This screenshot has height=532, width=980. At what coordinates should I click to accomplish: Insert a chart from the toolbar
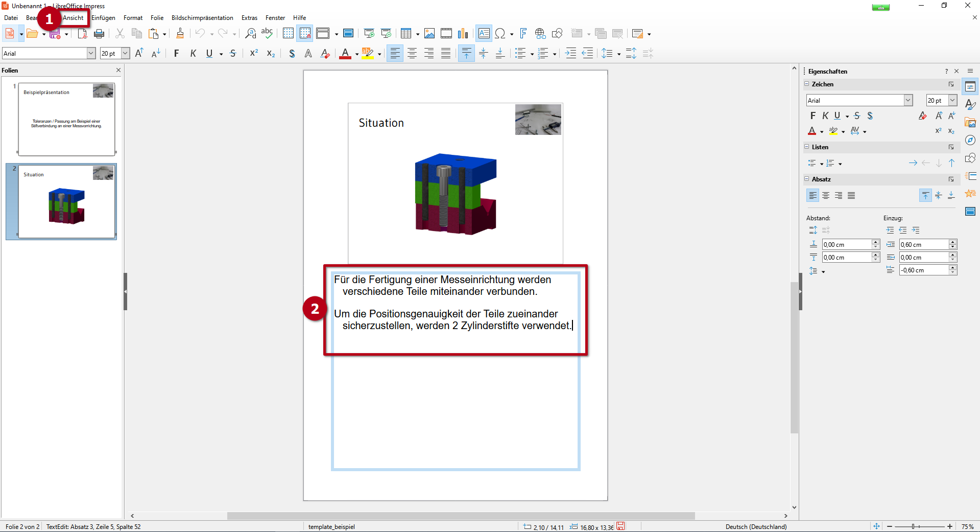463,34
